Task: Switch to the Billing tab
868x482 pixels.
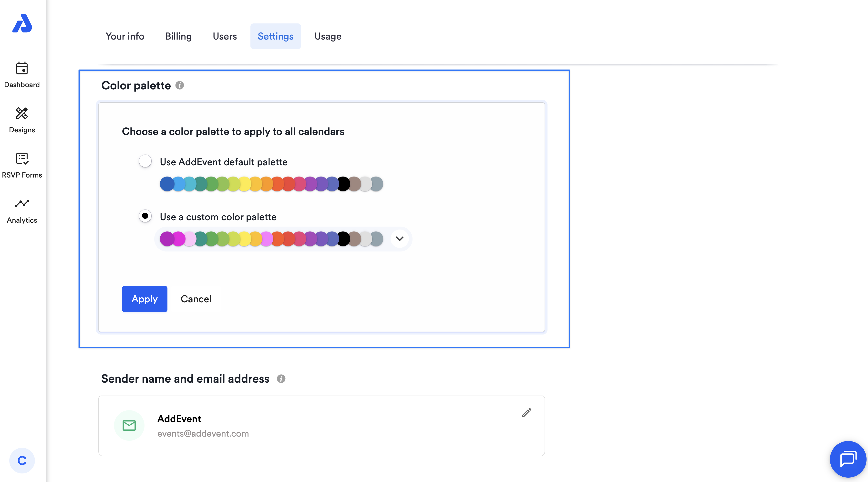Action: (178, 36)
